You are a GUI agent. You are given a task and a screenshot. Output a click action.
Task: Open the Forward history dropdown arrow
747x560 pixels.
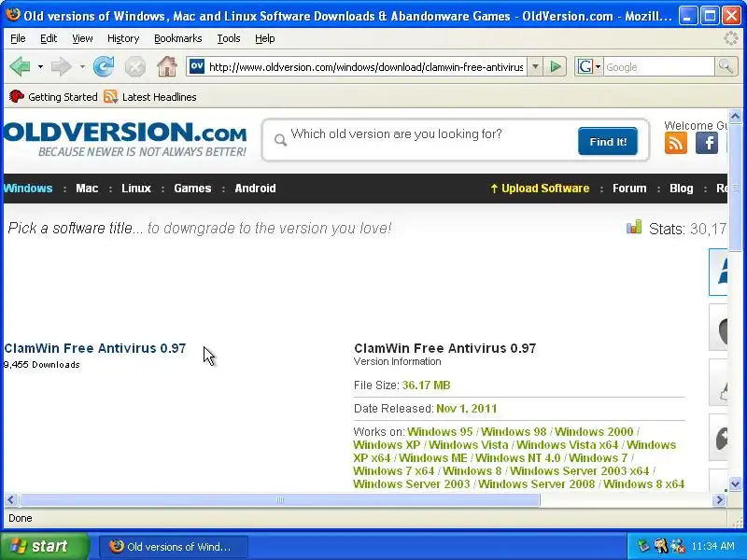click(x=82, y=67)
